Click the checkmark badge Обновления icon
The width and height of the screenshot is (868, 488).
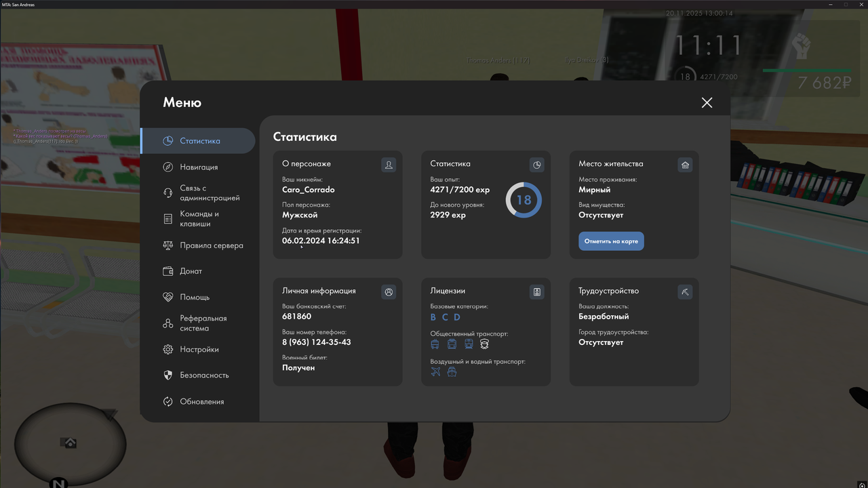point(168,401)
